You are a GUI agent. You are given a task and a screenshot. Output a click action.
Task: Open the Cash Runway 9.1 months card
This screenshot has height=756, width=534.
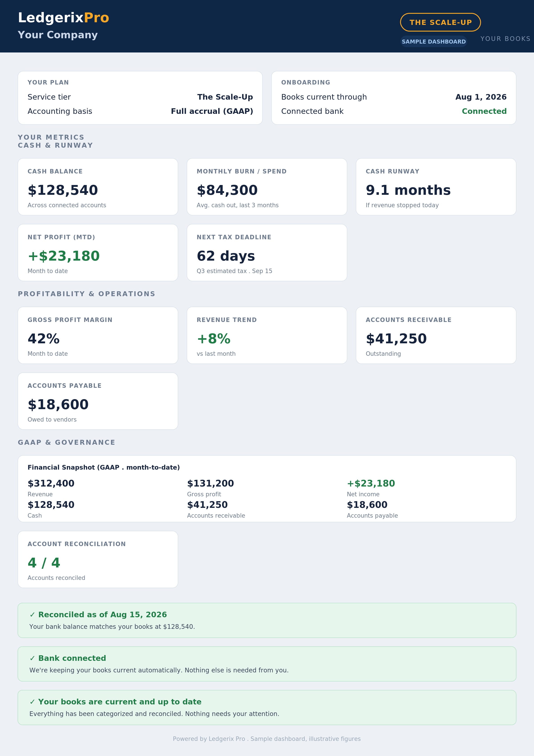click(436, 187)
